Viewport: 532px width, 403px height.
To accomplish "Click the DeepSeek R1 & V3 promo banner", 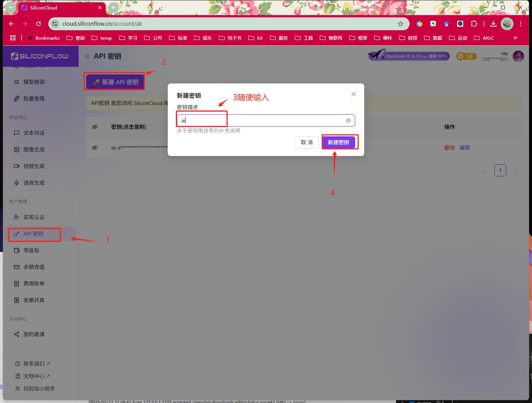I will pyautogui.click(x=409, y=56).
